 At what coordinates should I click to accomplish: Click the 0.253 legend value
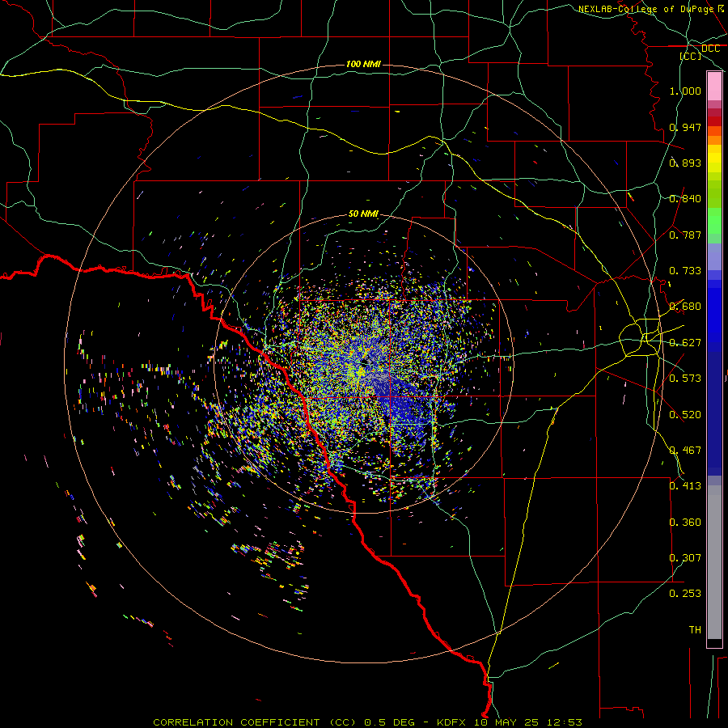(685, 594)
